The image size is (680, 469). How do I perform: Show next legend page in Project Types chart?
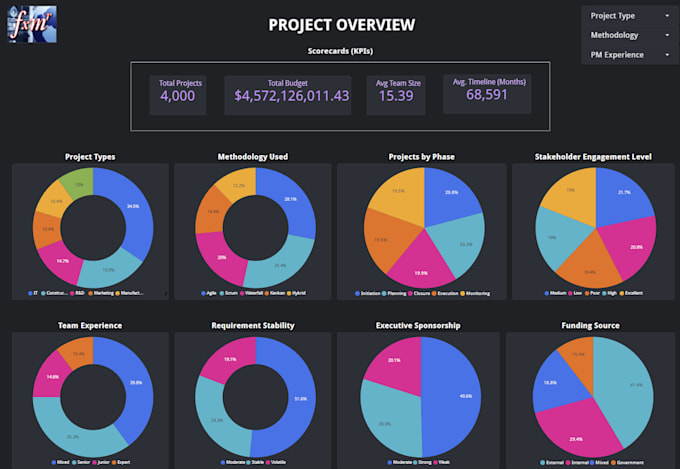click(x=166, y=294)
